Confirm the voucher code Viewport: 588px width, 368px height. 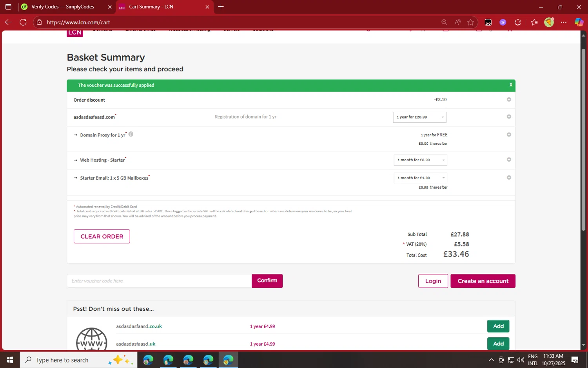267,281
